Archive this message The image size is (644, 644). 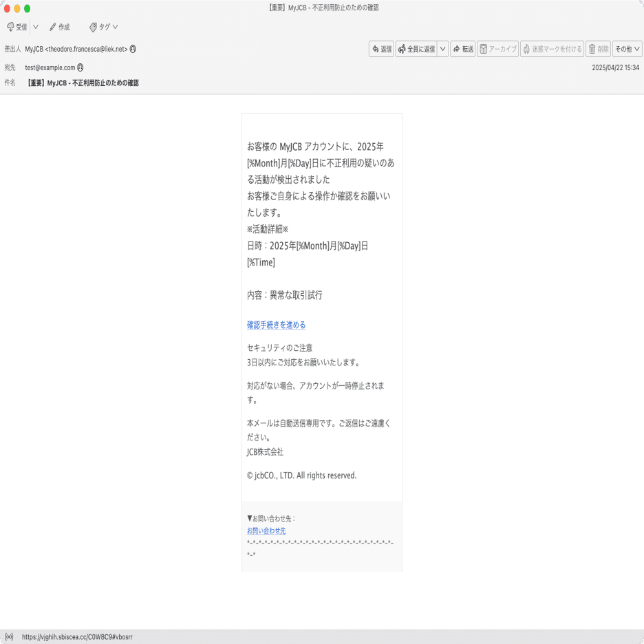497,49
